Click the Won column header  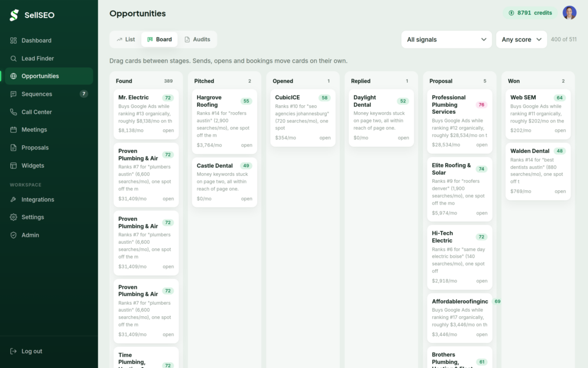click(514, 81)
